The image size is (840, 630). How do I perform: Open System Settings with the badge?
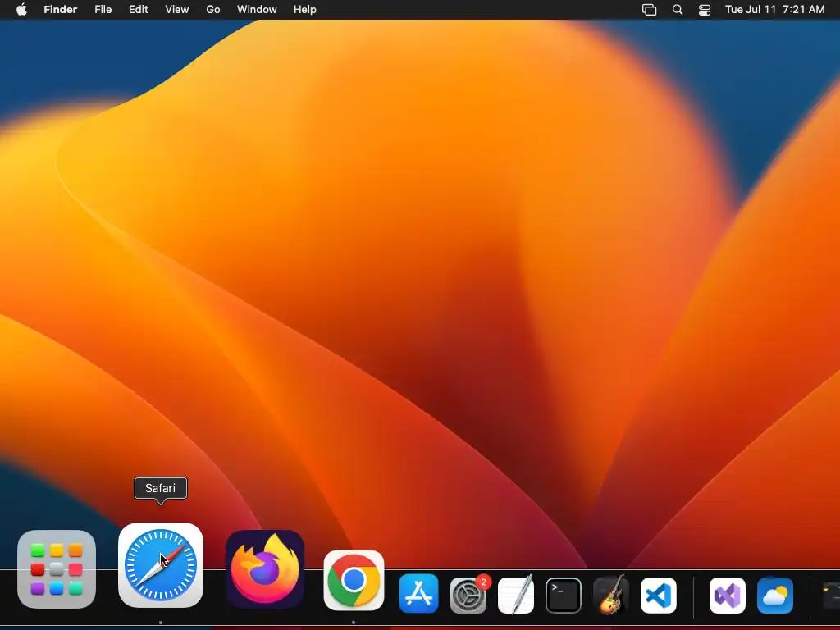coord(468,595)
